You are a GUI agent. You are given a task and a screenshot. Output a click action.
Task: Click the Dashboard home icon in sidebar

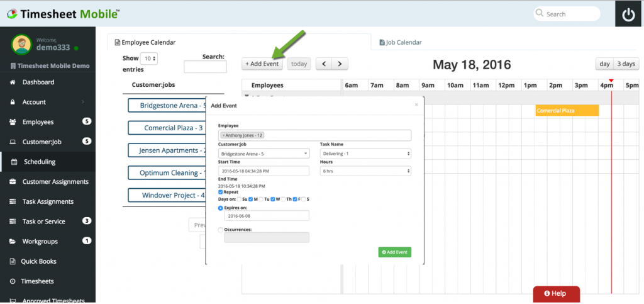pyautogui.click(x=13, y=82)
